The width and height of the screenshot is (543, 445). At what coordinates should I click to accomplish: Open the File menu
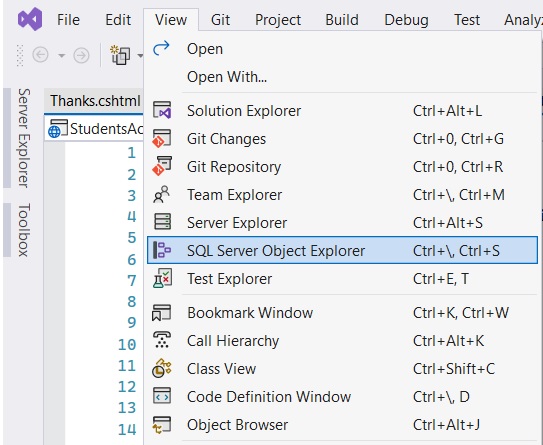point(68,20)
